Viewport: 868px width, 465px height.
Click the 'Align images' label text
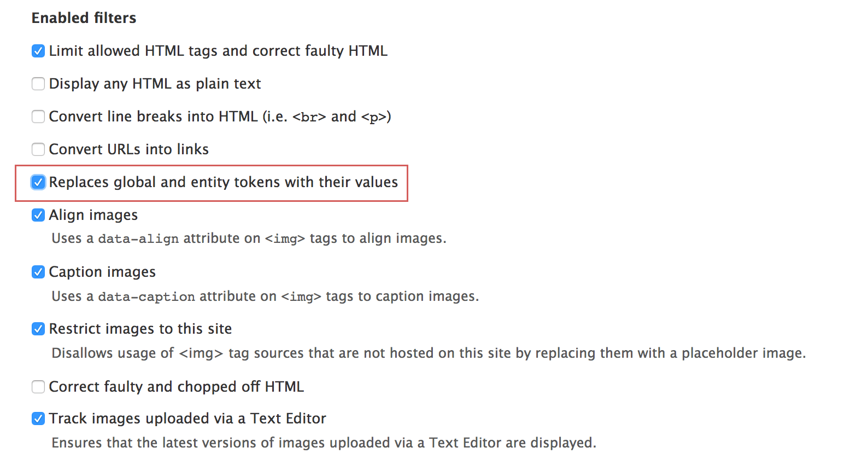pos(93,215)
